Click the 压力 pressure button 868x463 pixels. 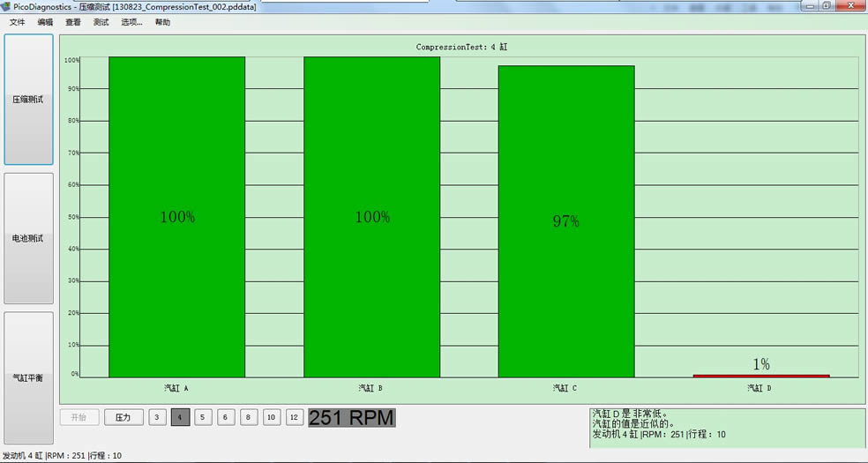(123, 417)
